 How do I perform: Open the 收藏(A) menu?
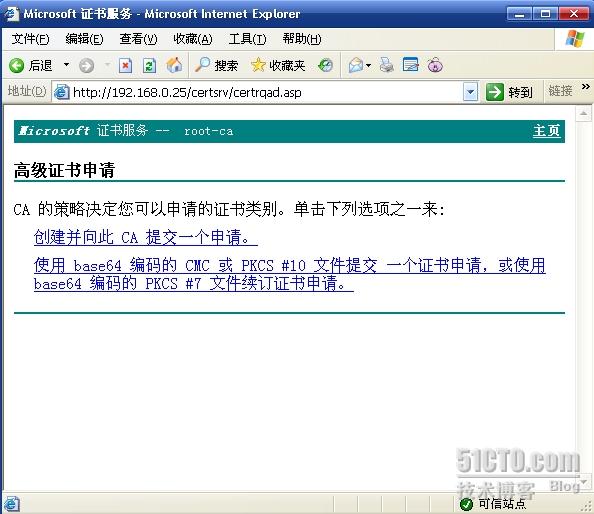pos(192,39)
